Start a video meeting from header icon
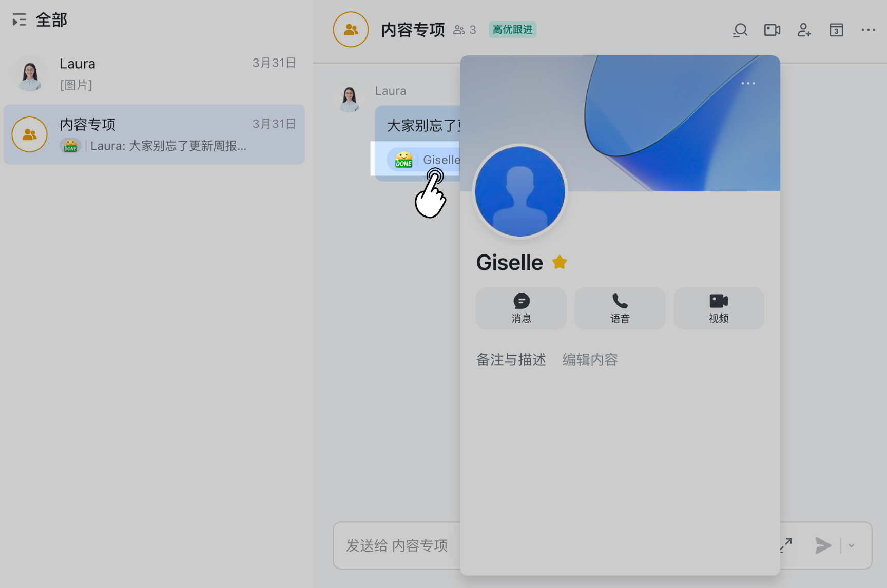The width and height of the screenshot is (887, 588). point(772,30)
